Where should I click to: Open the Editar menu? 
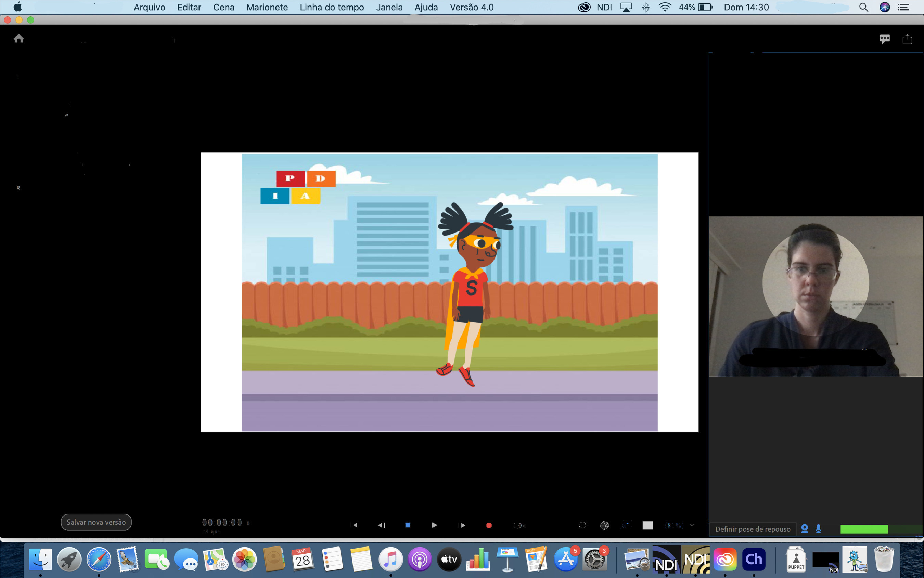189,7
